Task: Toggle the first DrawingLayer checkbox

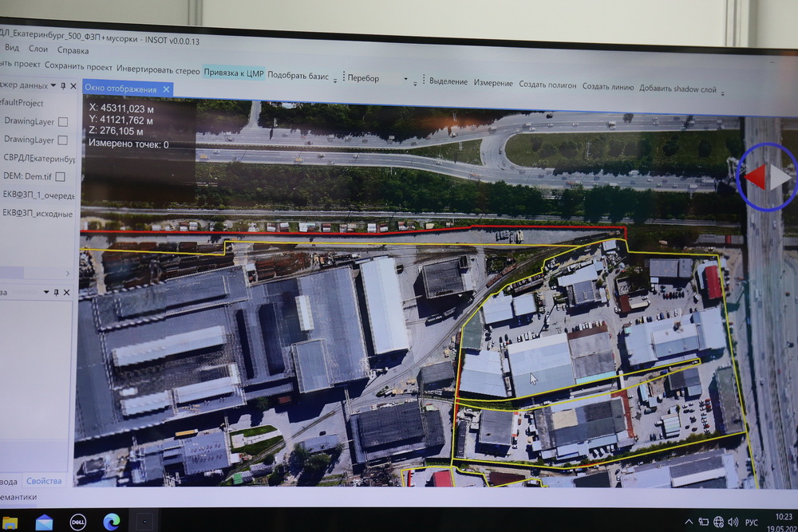Action: [63, 121]
